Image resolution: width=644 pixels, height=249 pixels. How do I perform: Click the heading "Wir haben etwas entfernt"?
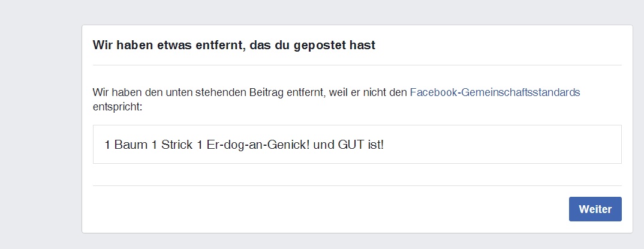click(x=167, y=46)
